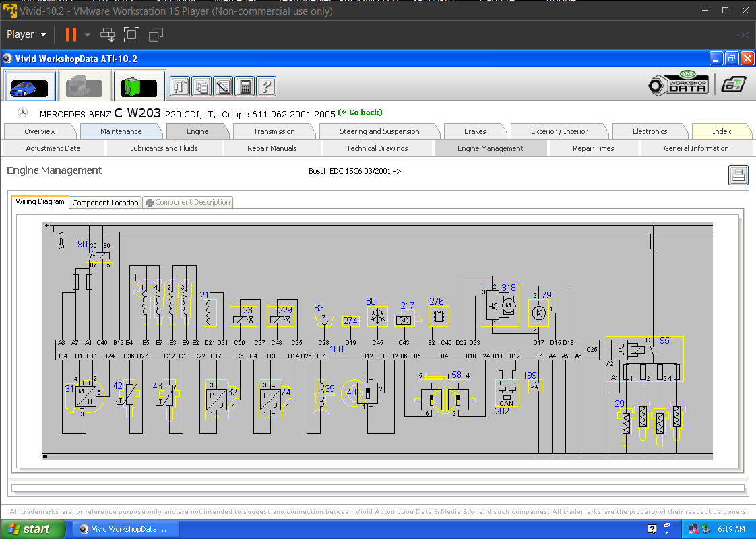Click coil component 21 in the diagram
Viewport: 756px width, 539px height.
click(209, 313)
